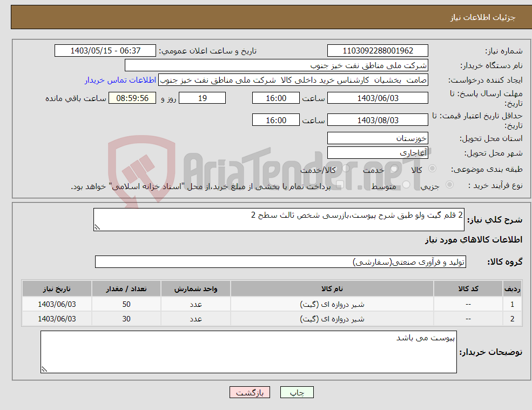Screen dimensions: 532x410
Task: Click the کد کالا column header
Action: [x=468, y=289]
